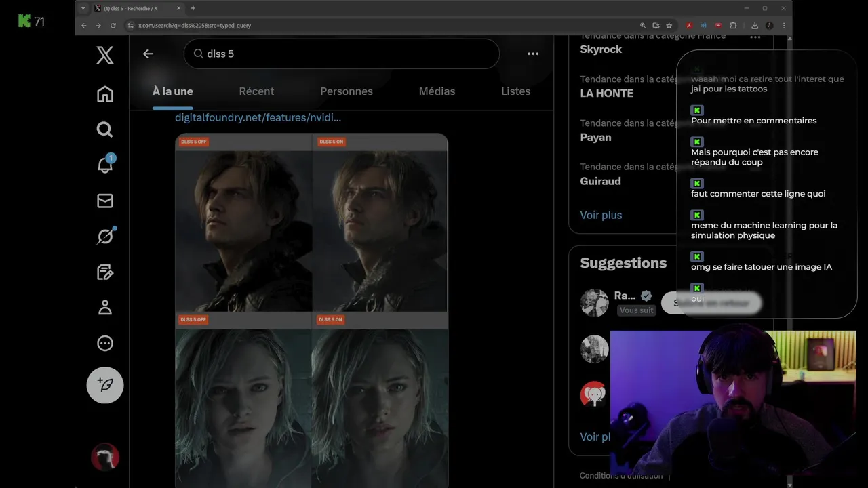Image resolution: width=868 pixels, height=488 pixels.
Task: Open the Grok icon in sidebar
Action: click(x=105, y=236)
